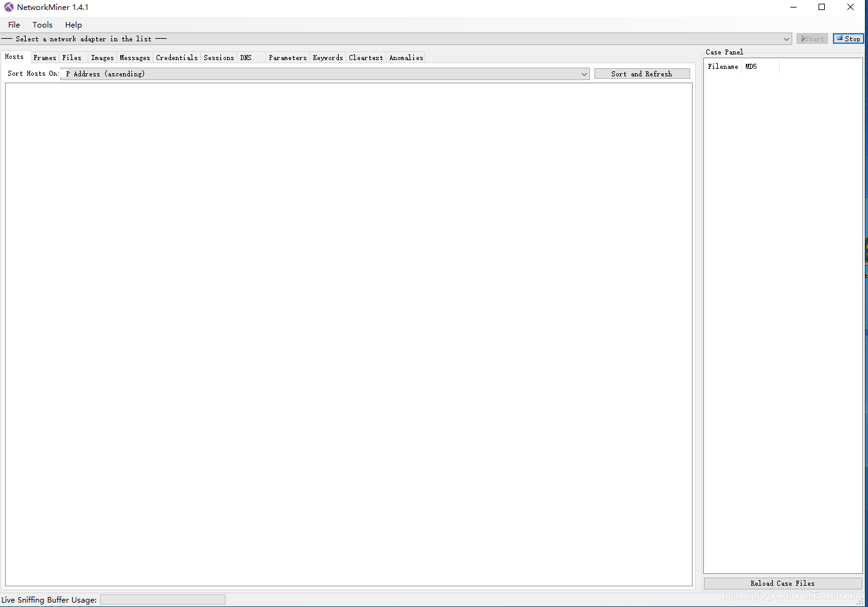
Task: Expand the network adapter selection dropdown
Action: pos(787,39)
